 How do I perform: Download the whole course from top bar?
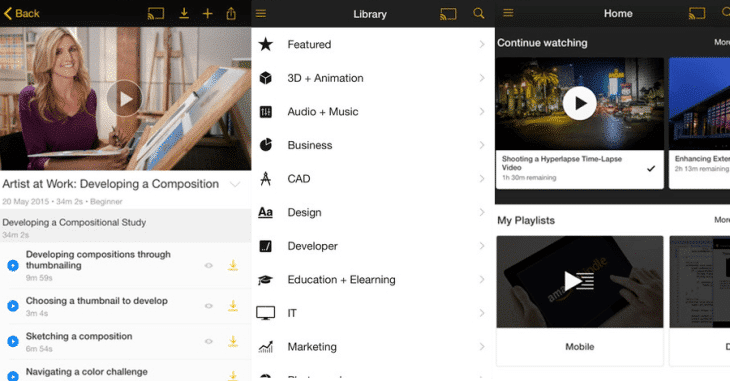coord(184,13)
